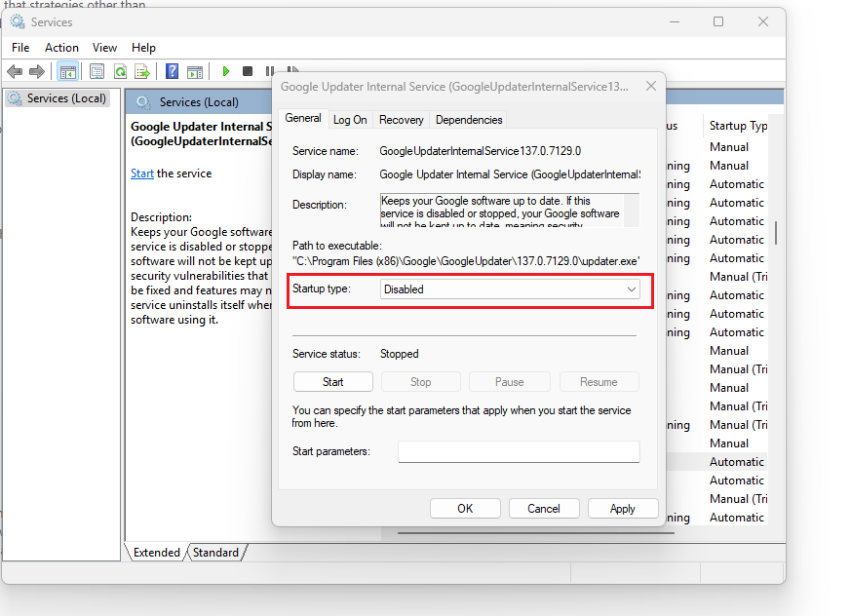Click the Stop button in the dialog
The width and height of the screenshot is (851, 616).
(420, 382)
